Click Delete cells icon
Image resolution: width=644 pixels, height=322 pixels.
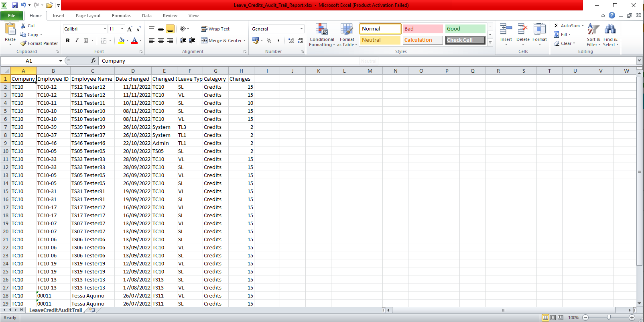pos(523,29)
